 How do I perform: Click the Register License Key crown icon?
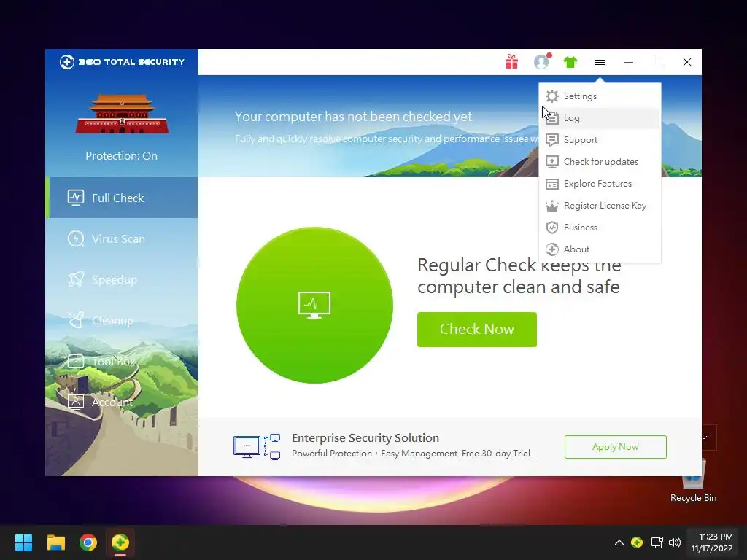coord(552,206)
